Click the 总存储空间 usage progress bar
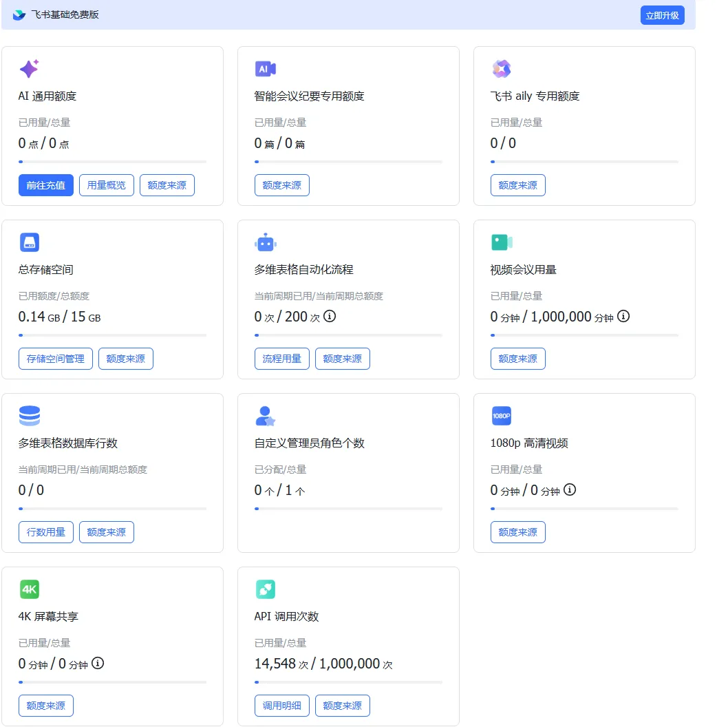 (112, 335)
